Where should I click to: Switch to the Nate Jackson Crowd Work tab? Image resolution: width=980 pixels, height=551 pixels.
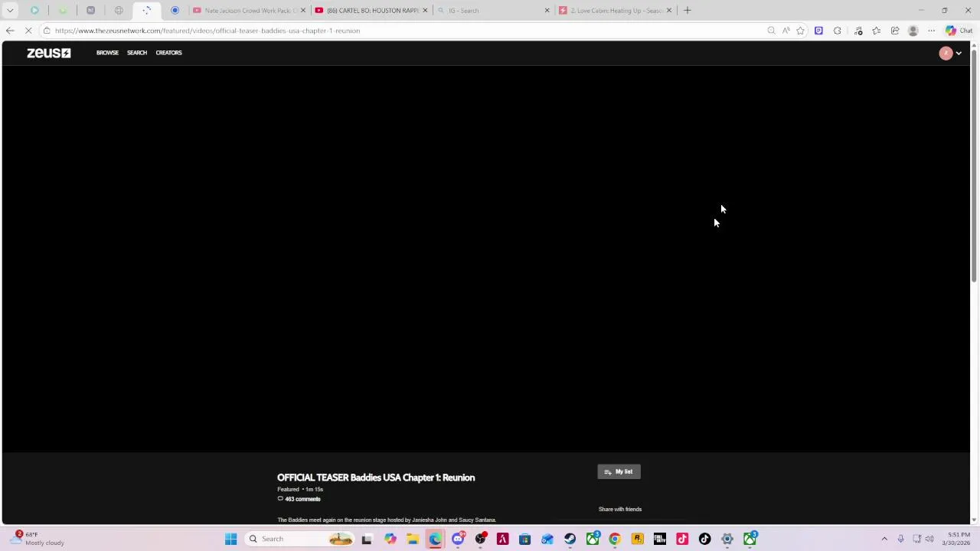248,11
